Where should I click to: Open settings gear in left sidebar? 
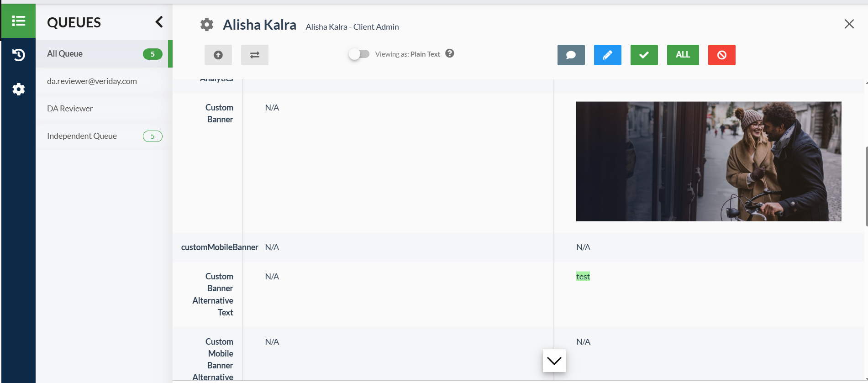18,89
